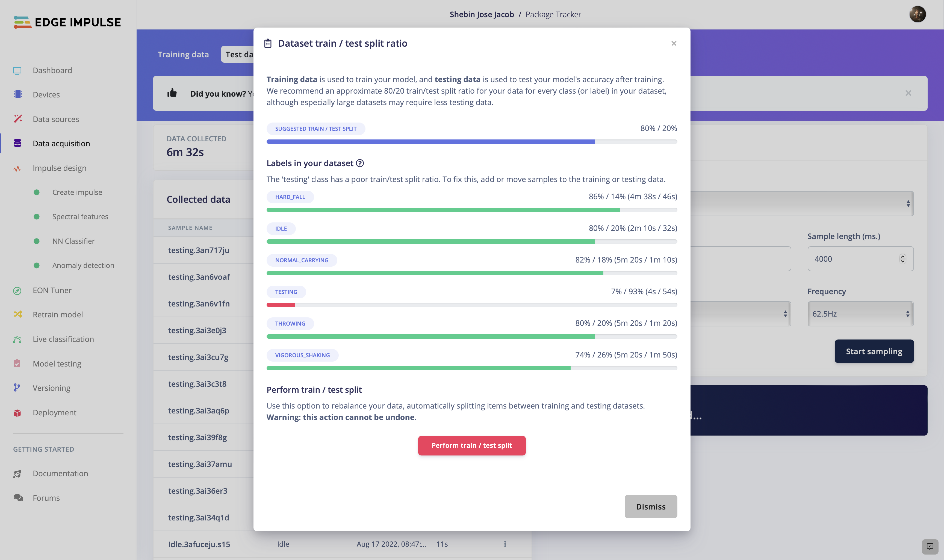Open the Data sources panel

tap(55, 119)
